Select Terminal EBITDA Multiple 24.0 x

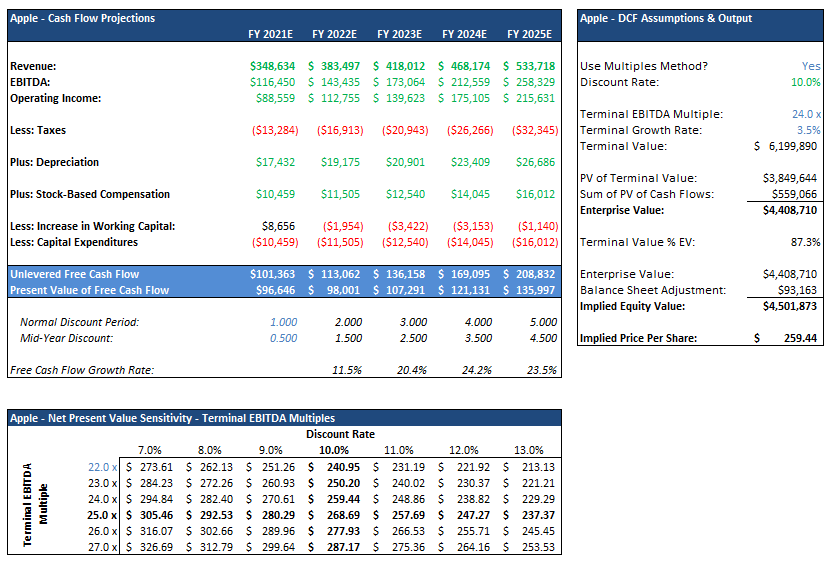pyautogui.click(x=807, y=114)
